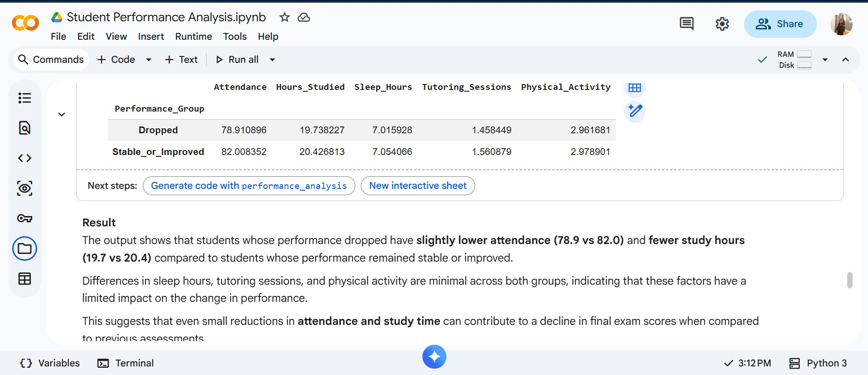Open the Find and replace panel

point(24,128)
